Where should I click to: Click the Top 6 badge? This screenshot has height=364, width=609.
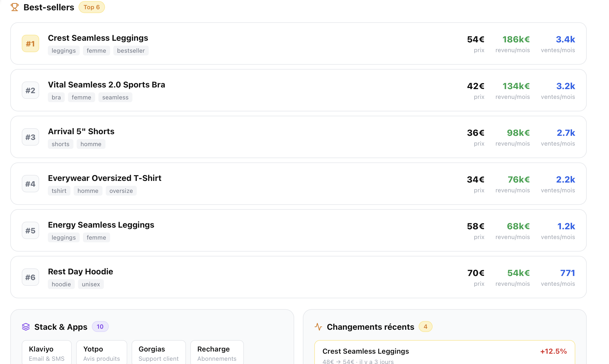(x=92, y=7)
